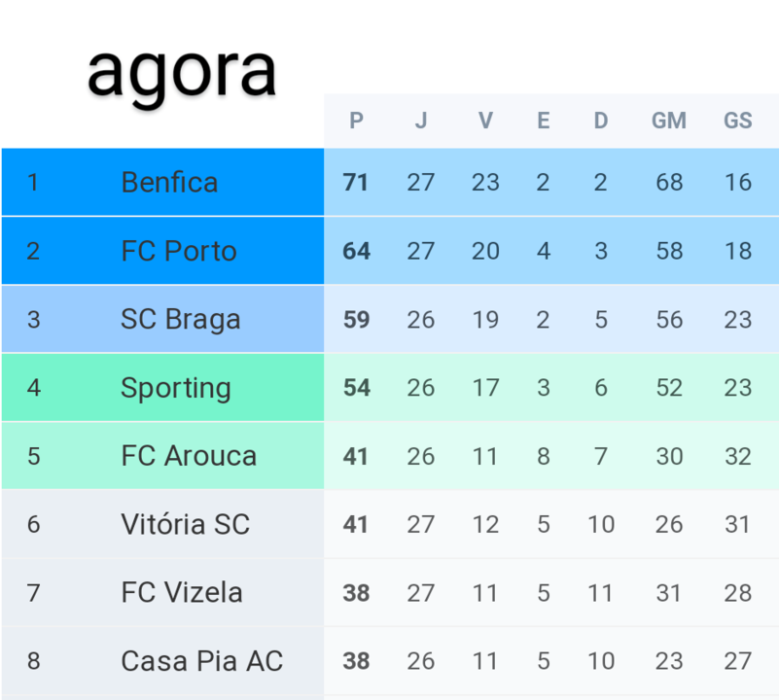This screenshot has width=779, height=700.
Task: Click the agora heading text
Action: click(x=182, y=70)
